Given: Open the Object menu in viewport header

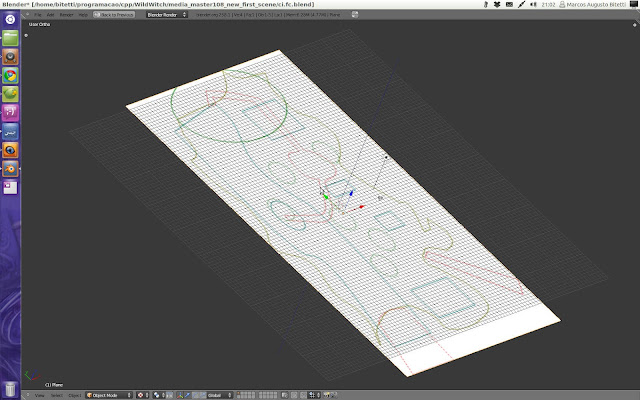Looking at the screenshot, I should (75, 395).
